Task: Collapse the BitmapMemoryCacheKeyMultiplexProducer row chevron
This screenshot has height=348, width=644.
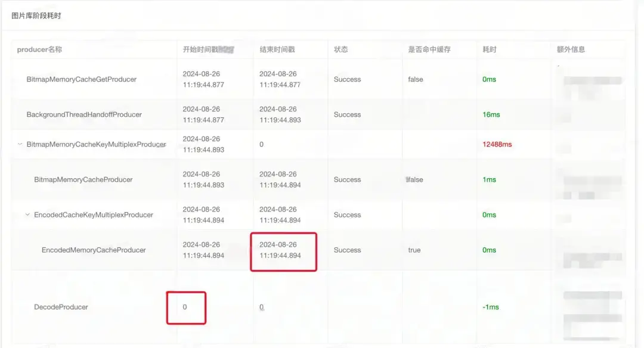Action: point(20,144)
